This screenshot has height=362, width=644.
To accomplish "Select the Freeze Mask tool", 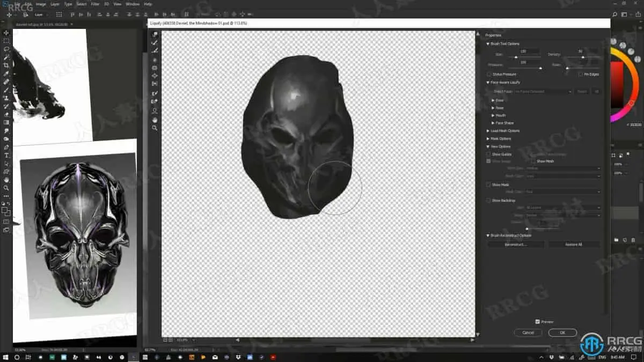I will 155,93.
